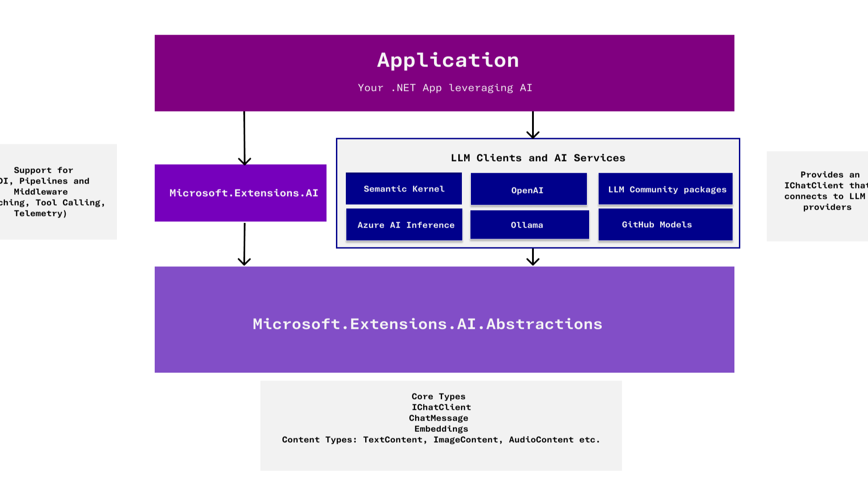Select 'providers' text in right note

[x=828, y=207]
